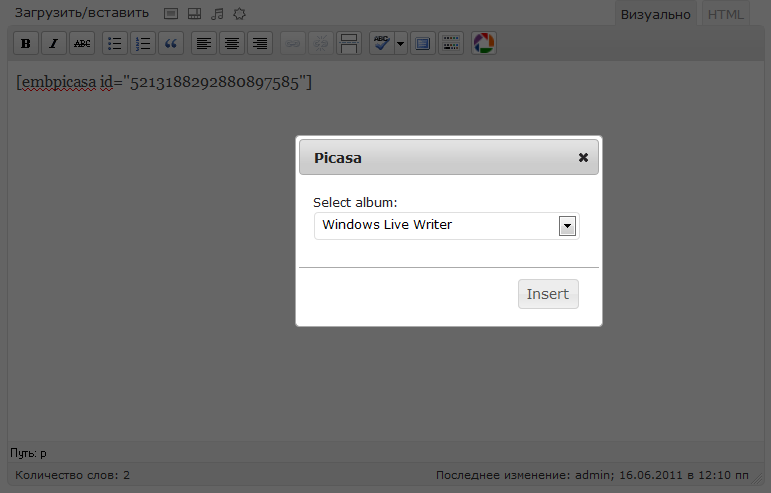The image size is (771, 493).
Task: Click the add audio upload icon
Action: pyautogui.click(x=217, y=14)
